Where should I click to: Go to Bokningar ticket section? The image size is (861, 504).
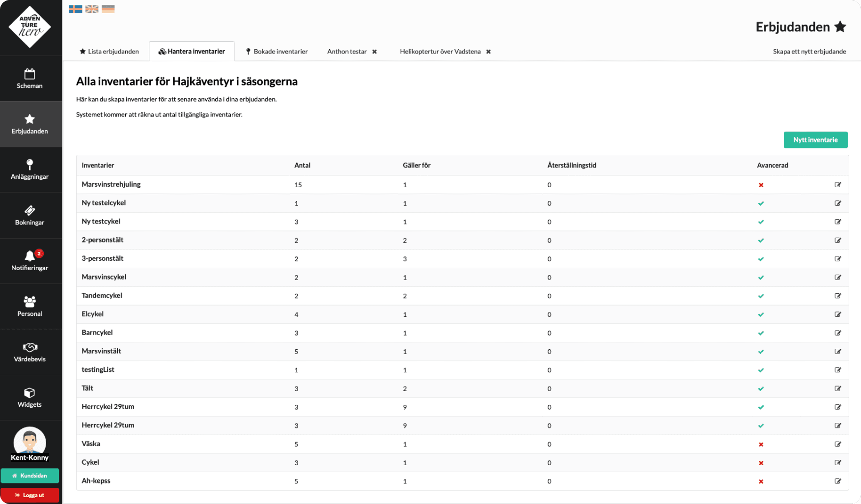(x=29, y=215)
